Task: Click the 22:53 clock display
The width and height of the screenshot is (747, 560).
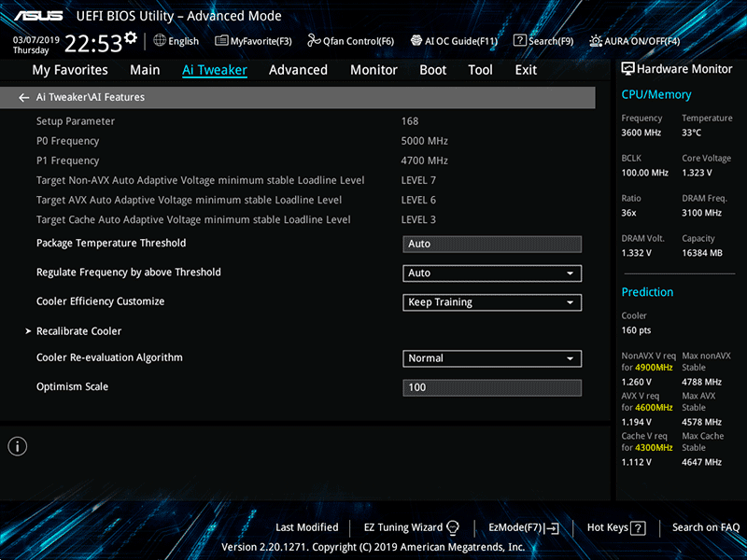Action: [x=93, y=44]
